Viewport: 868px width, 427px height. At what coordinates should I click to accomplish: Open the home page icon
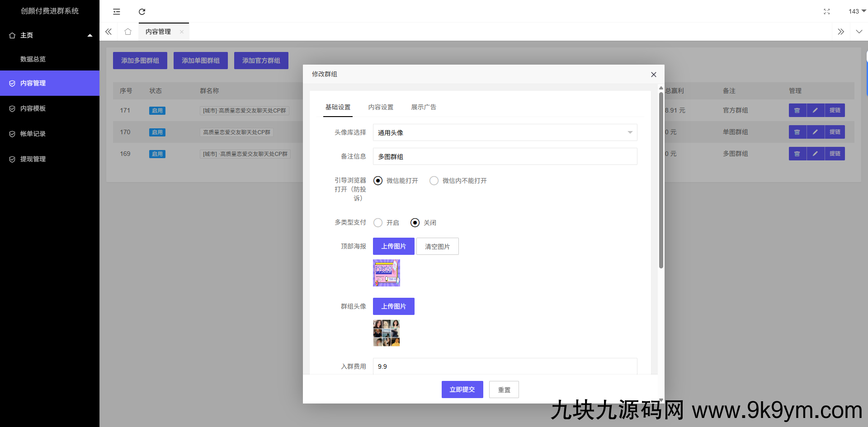(128, 32)
